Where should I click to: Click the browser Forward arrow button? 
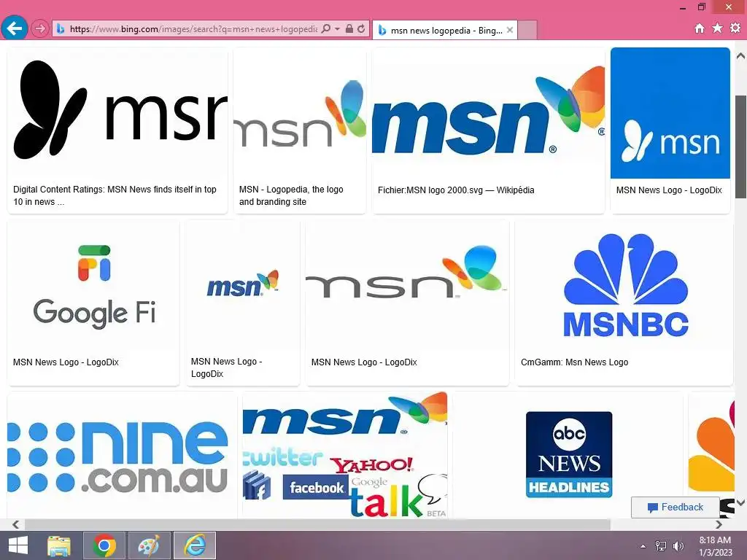(40, 28)
